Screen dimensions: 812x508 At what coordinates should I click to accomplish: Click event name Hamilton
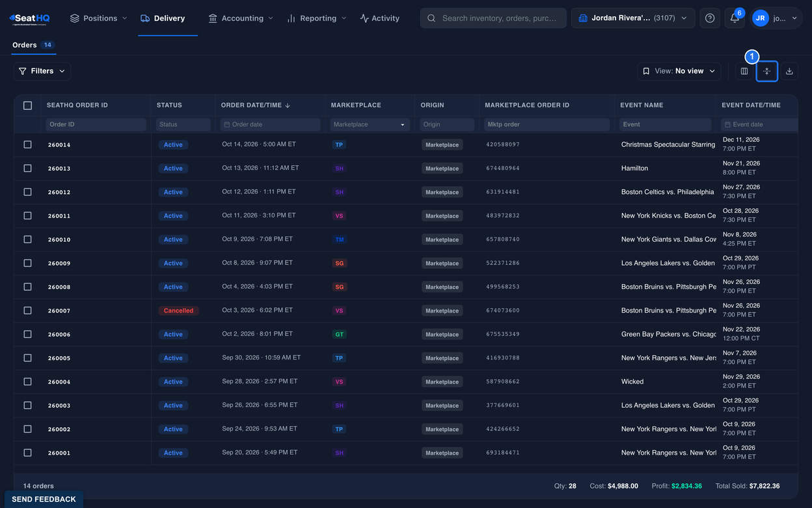point(634,168)
